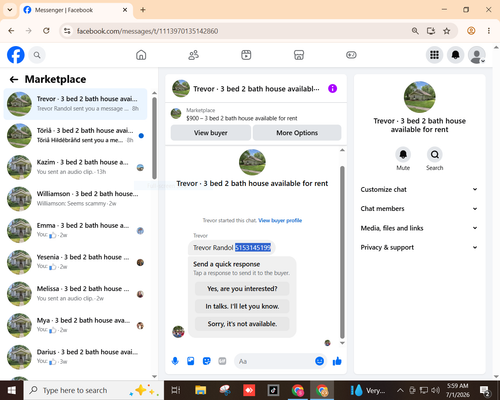
Task: Click the listing thumbnail in the right panel
Action: click(x=419, y=97)
